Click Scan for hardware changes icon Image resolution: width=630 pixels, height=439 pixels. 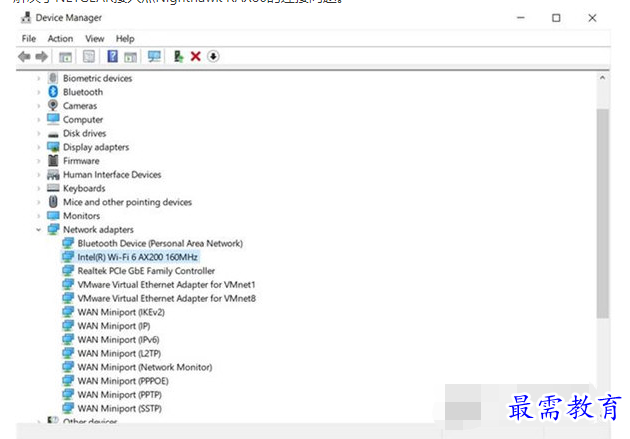click(154, 56)
